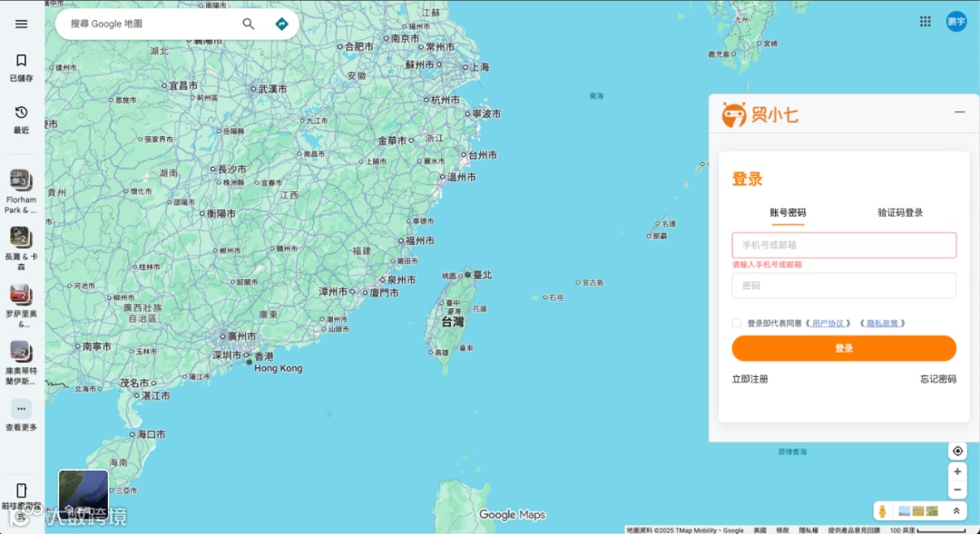This screenshot has height=534, width=980.
Task: Click the 南寧市 map label
Action: [x=97, y=346]
